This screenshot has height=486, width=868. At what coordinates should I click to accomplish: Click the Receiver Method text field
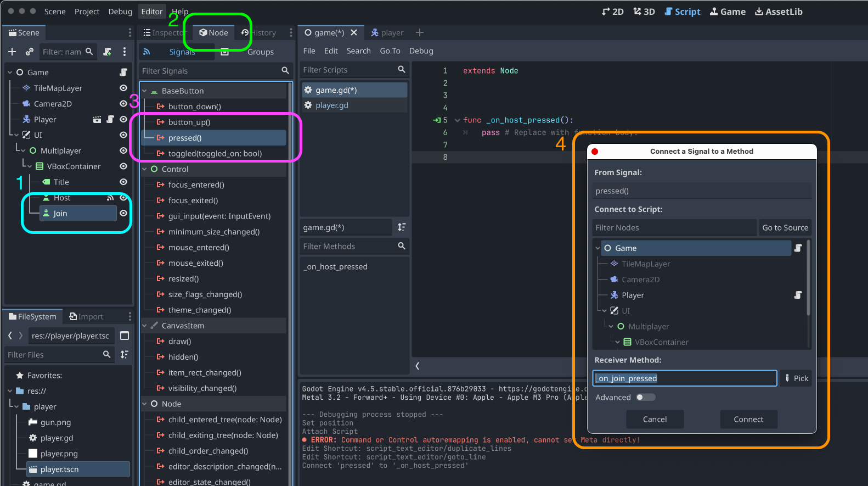click(x=684, y=378)
